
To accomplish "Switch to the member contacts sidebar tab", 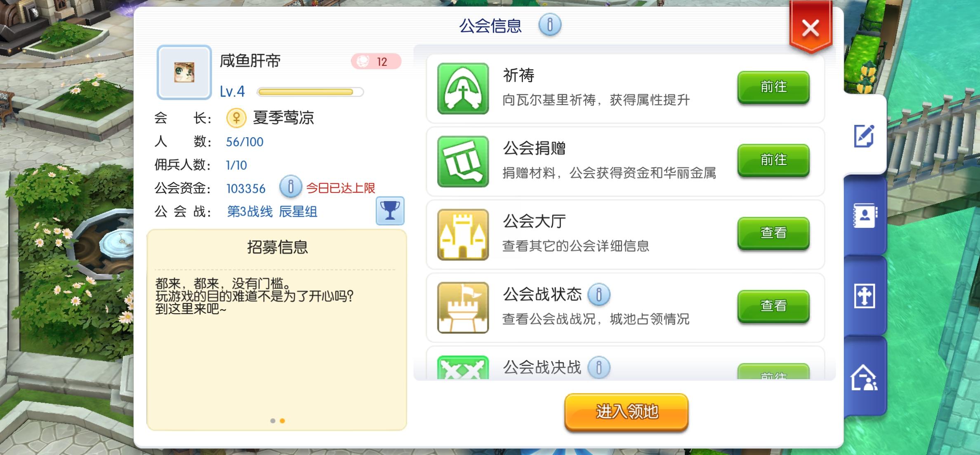I will (x=865, y=216).
